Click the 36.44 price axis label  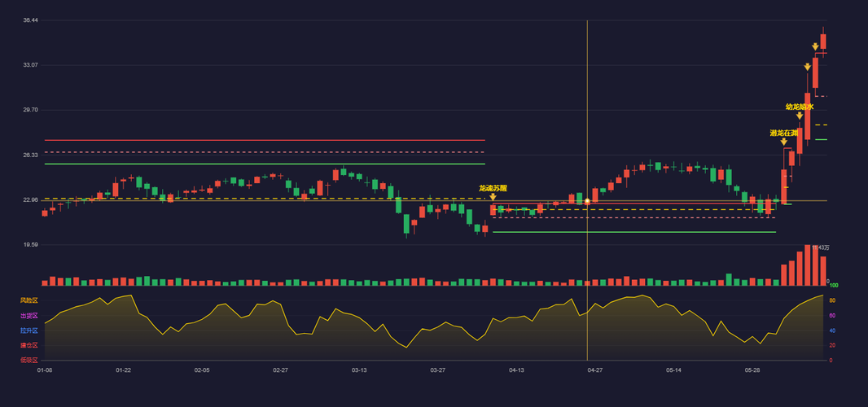coord(30,20)
